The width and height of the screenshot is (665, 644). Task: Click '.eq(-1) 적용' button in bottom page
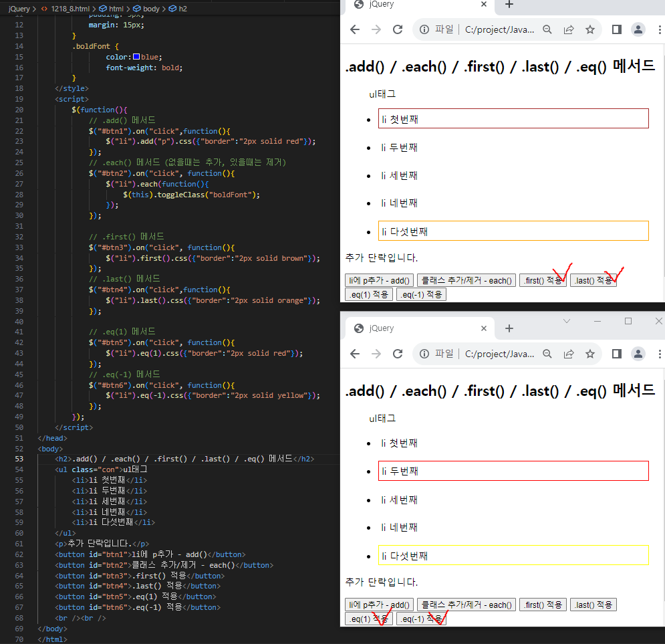421,619
